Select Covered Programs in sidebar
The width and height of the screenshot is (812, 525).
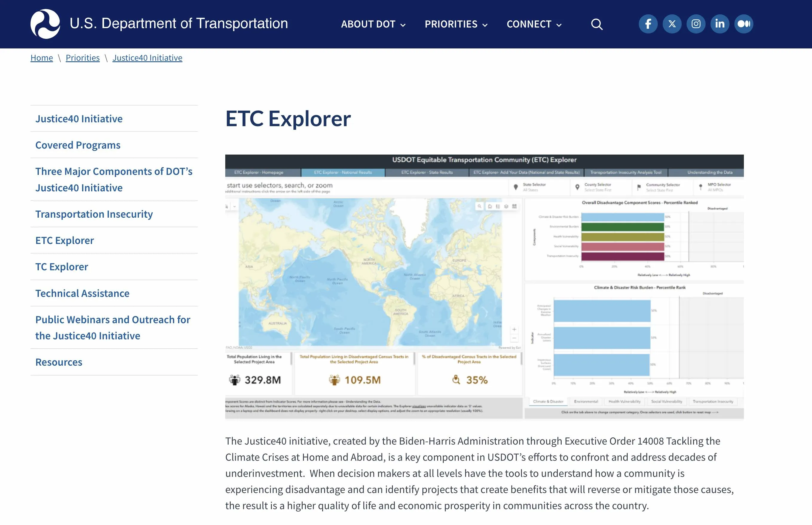pos(78,145)
